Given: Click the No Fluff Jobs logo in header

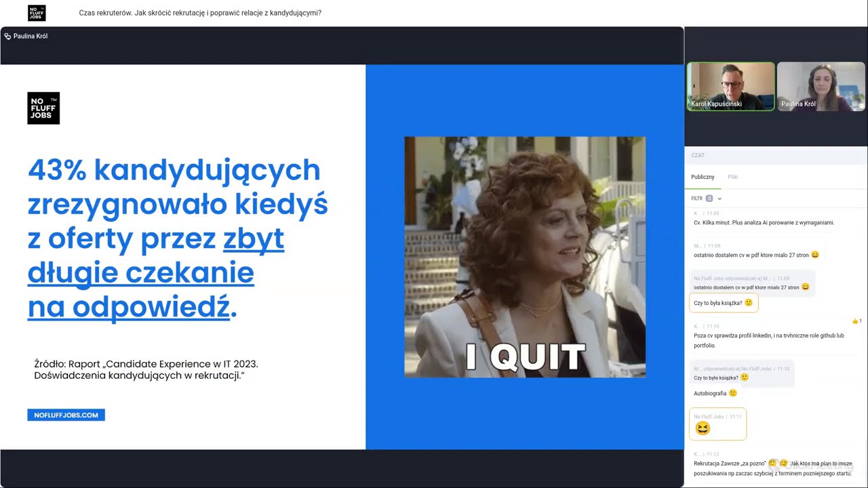Looking at the screenshot, I should click(37, 13).
